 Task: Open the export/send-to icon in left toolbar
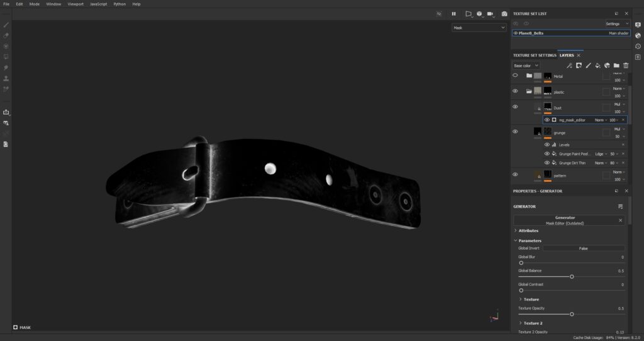coord(6,112)
